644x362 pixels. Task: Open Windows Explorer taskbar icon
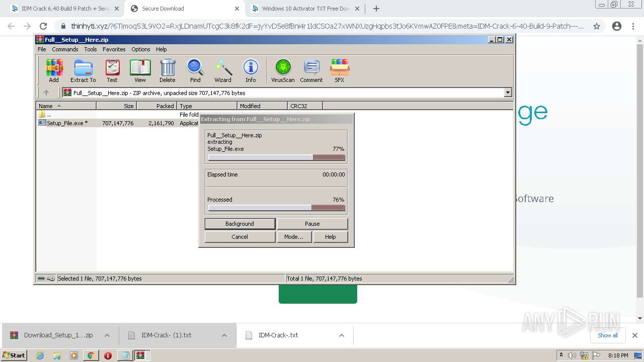pos(57,355)
